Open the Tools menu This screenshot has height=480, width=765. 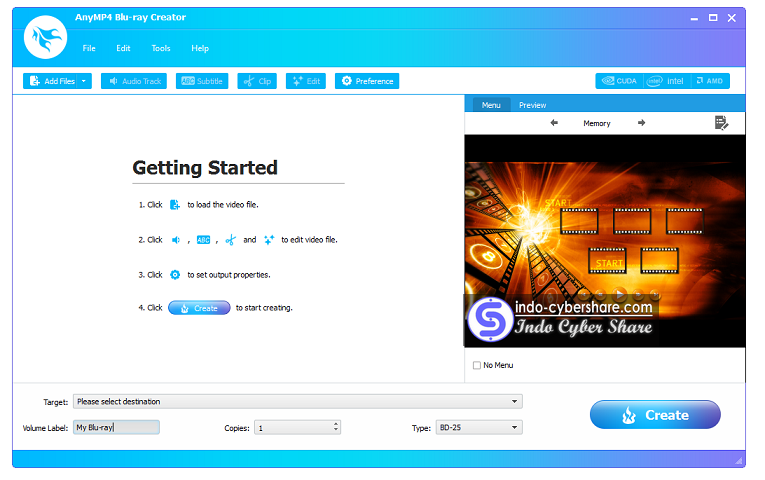point(161,48)
